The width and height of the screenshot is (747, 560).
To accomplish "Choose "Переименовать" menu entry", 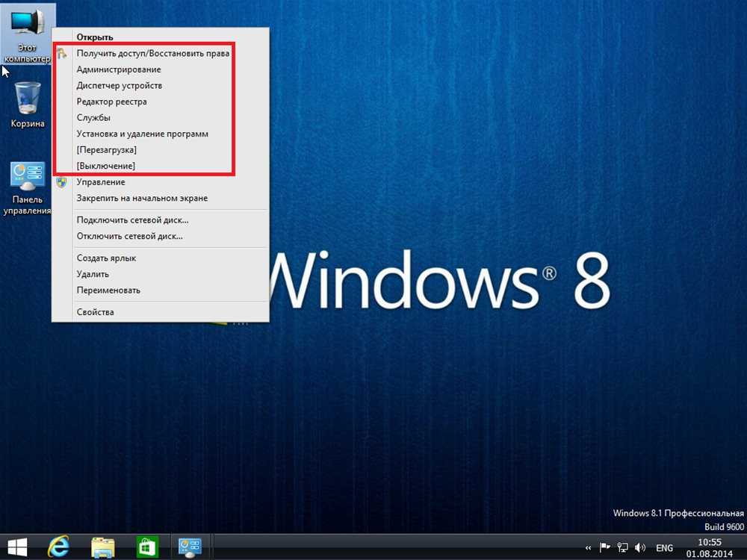I will point(161,290).
